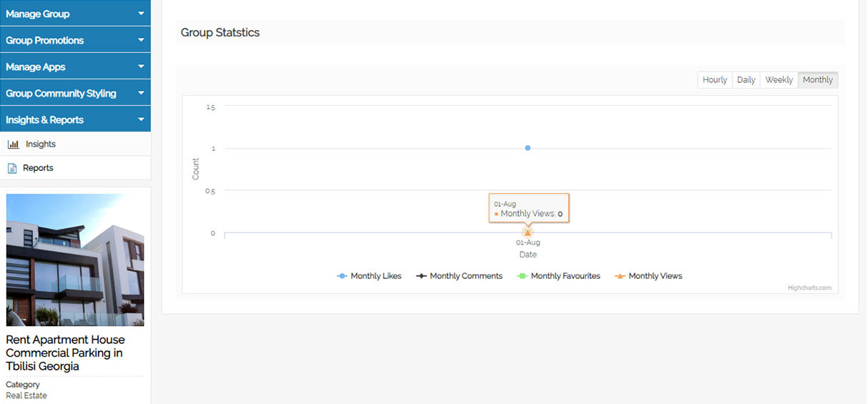Expand Group Community Styling section
This screenshot has width=868, height=404.
pos(75,93)
